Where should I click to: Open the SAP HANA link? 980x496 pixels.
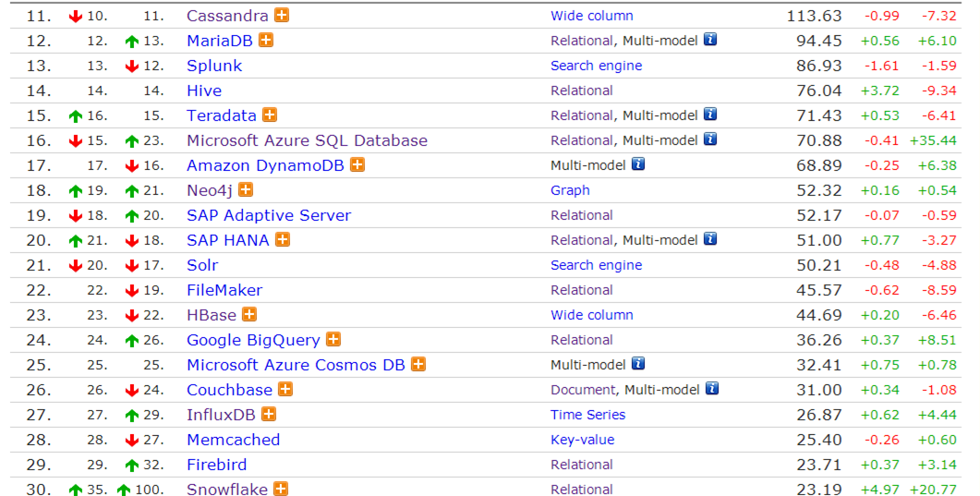(227, 240)
